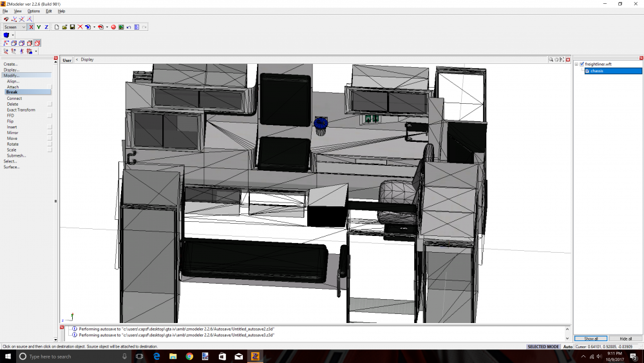Expand the Surface... command group

pyautogui.click(x=12, y=167)
